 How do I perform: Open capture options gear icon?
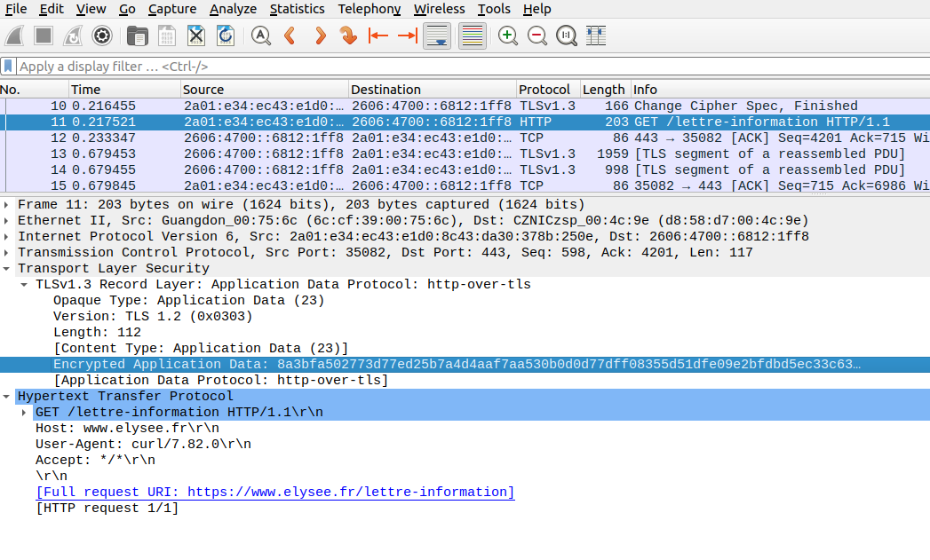pos(102,35)
